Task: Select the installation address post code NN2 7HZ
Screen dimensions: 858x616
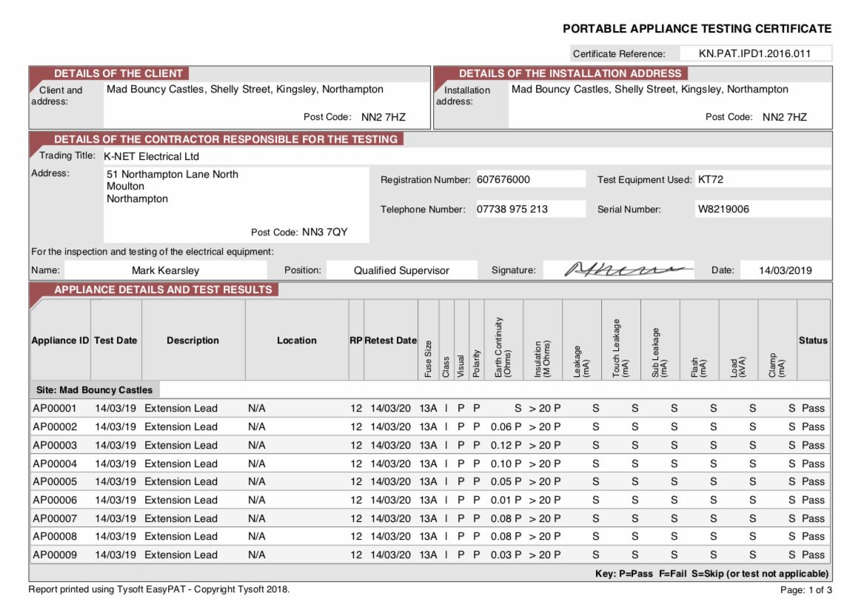Action: point(785,117)
